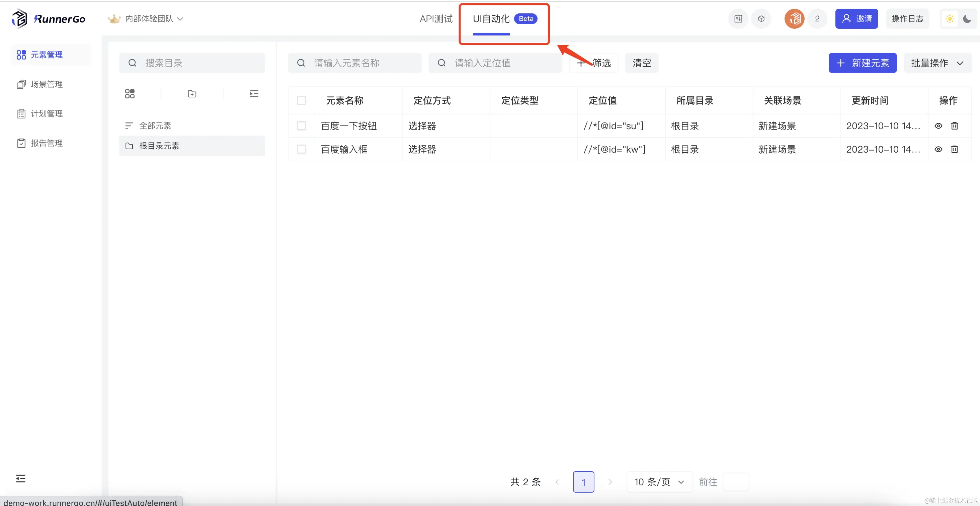Delete the 百度一下按钮 element via trash icon
980x506 pixels.
(955, 126)
